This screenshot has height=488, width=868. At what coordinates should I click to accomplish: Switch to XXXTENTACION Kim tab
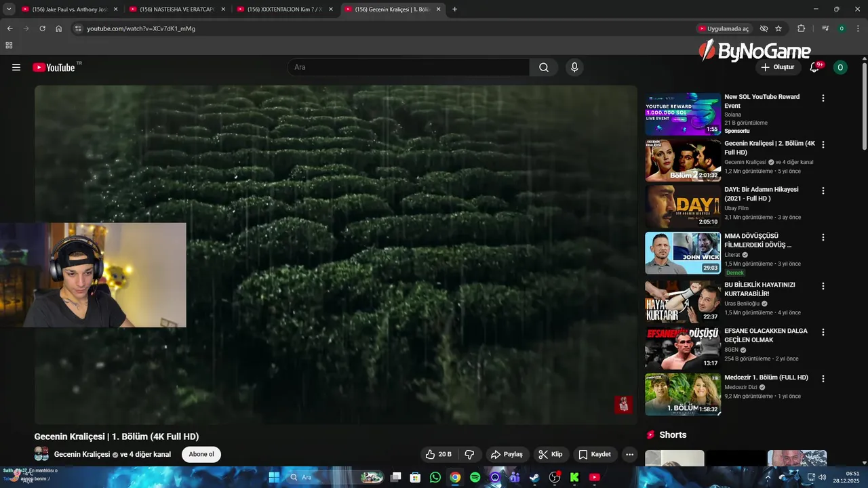coord(285,9)
